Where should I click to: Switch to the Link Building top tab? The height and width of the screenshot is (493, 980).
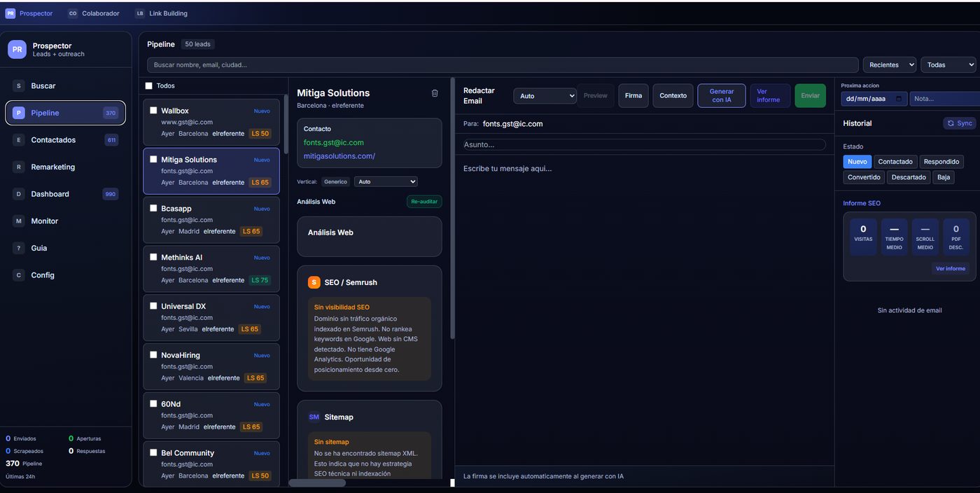tap(161, 13)
